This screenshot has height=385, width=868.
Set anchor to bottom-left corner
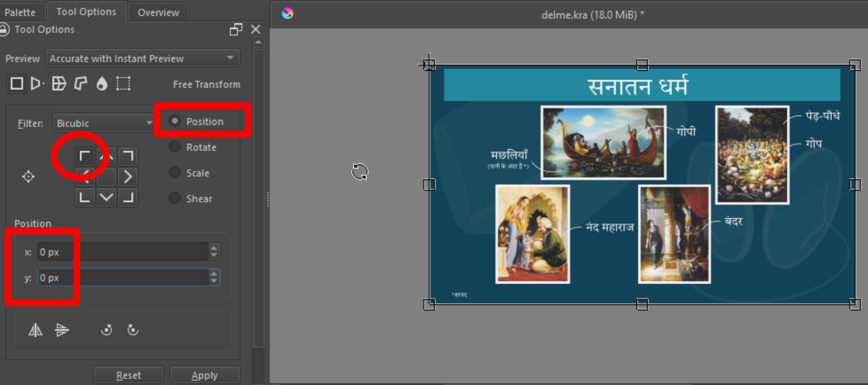[x=85, y=197]
